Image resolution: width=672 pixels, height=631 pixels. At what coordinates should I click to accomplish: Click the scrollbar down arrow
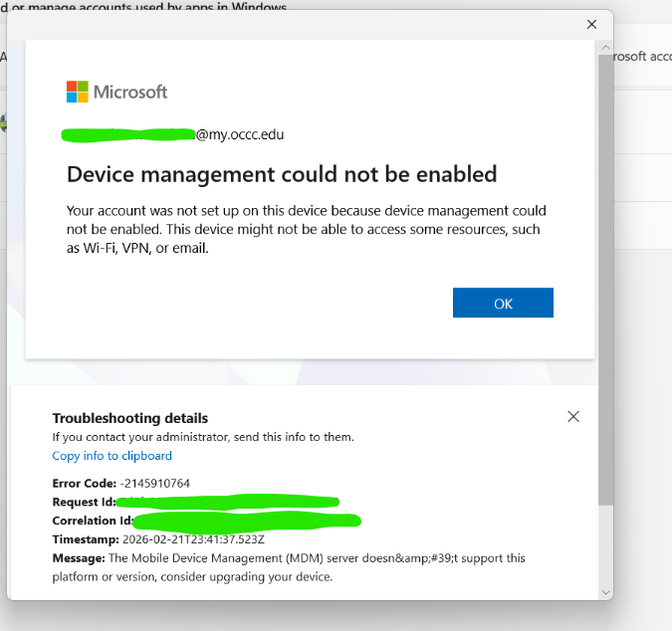[605, 592]
